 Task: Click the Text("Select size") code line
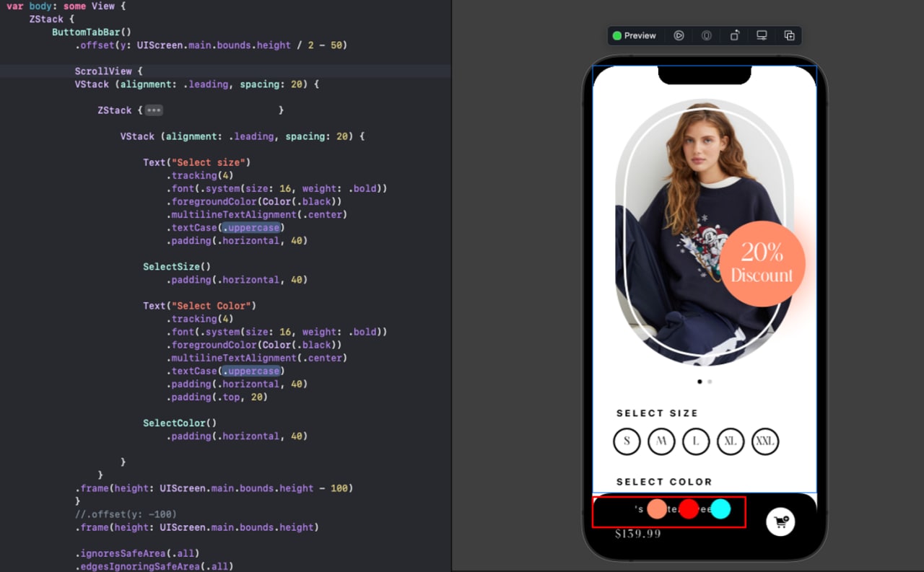click(x=197, y=162)
